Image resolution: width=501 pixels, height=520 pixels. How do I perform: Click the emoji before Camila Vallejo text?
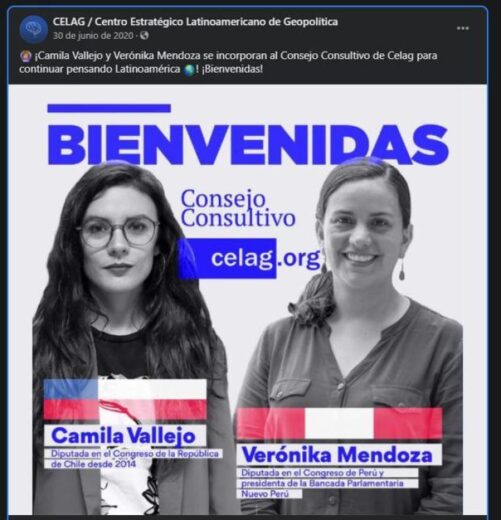[x=26, y=56]
